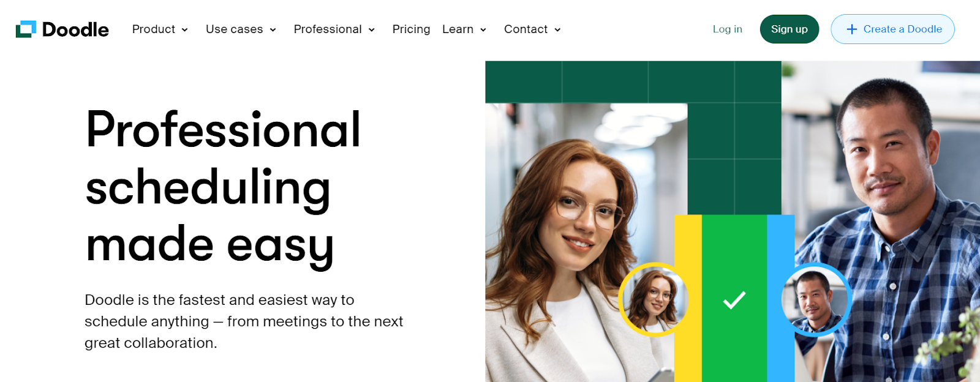Screen dimensions: 980x382
Task: Click the Doodle logo icon
Action: coord(26,29)
